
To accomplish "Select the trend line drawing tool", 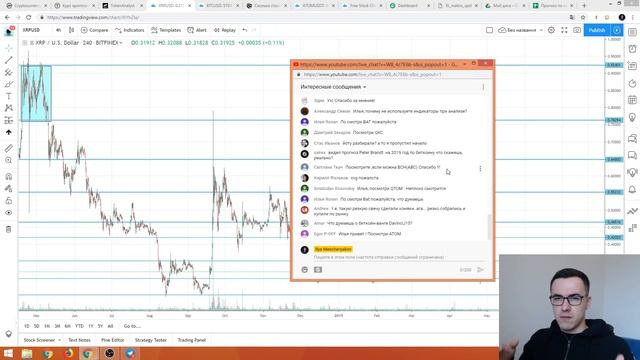I will click(9, 60).
